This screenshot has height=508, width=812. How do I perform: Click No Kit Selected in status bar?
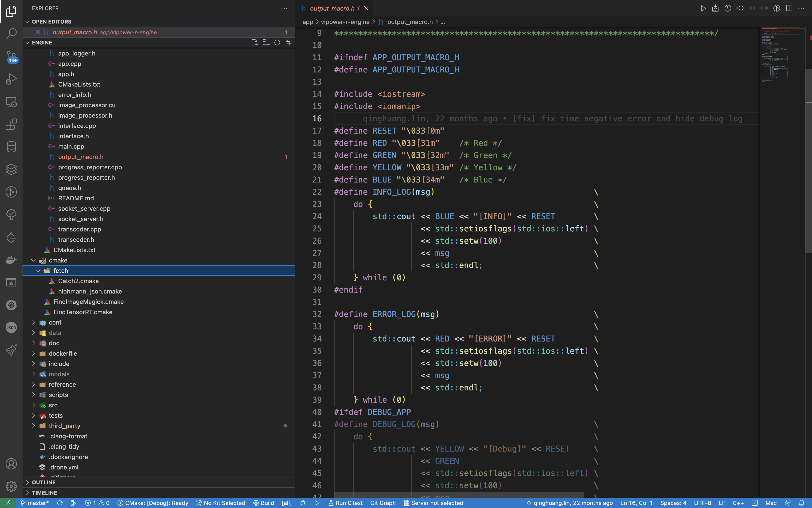220,503
